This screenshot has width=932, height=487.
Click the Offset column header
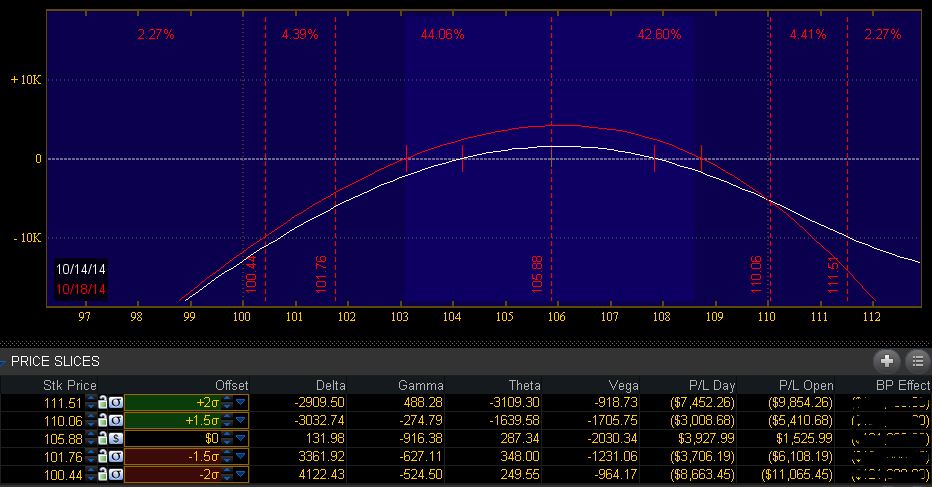click(231, 385)
